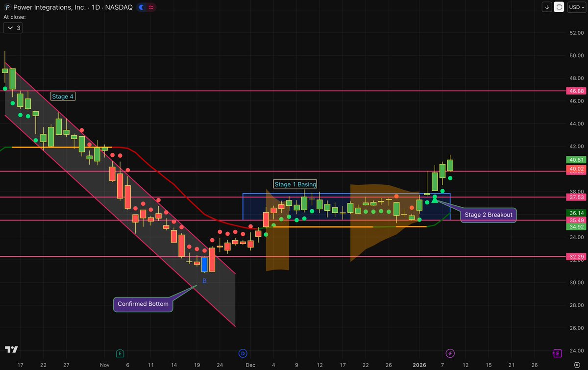Select the Stage 4 text label
588x370 pixels.
63,97
